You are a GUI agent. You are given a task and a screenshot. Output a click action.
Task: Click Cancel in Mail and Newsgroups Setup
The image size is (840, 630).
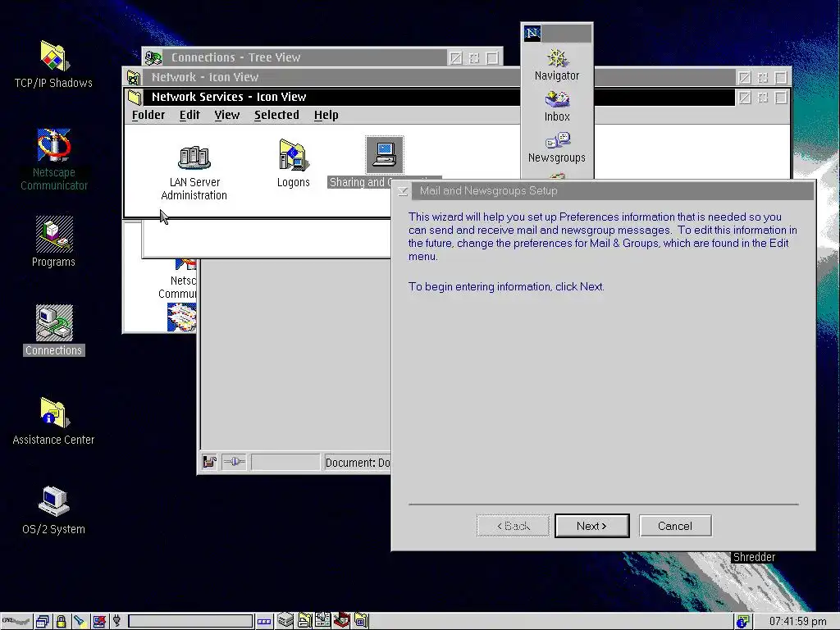(675, 526)
